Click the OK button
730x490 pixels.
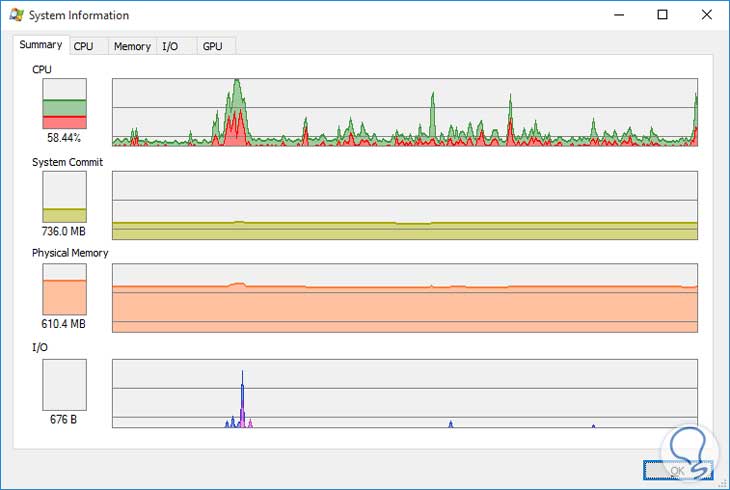tap(678, 470)
